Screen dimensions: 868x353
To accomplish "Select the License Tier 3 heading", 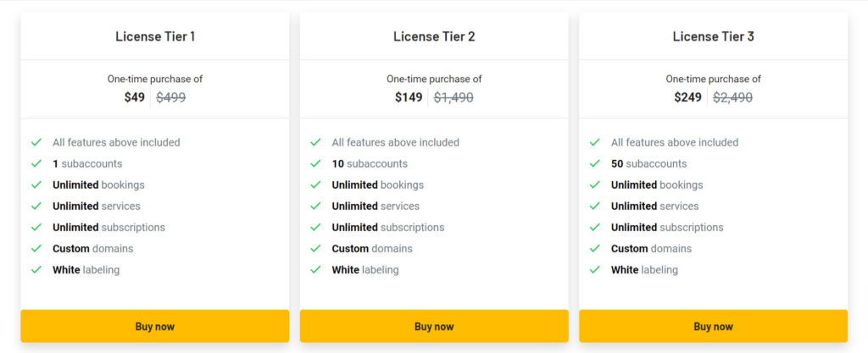I will click(714, 36).
